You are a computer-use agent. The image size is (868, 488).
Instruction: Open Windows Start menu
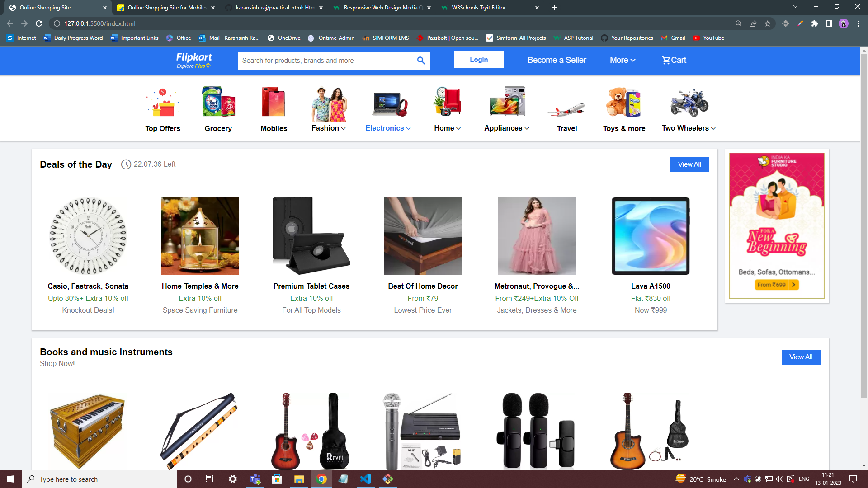coord(11,479)
